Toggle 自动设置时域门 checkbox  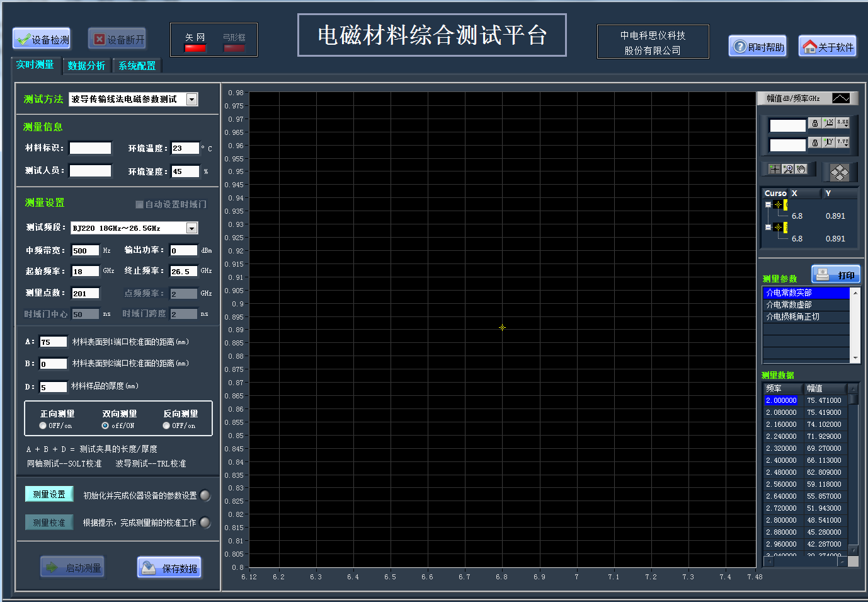click(140, 205)
